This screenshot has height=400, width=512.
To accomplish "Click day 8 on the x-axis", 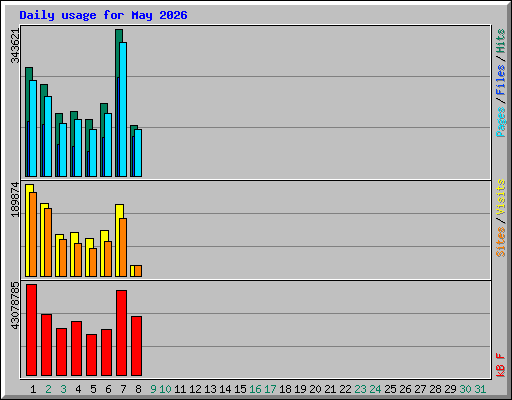I will (x=138, y=389).
